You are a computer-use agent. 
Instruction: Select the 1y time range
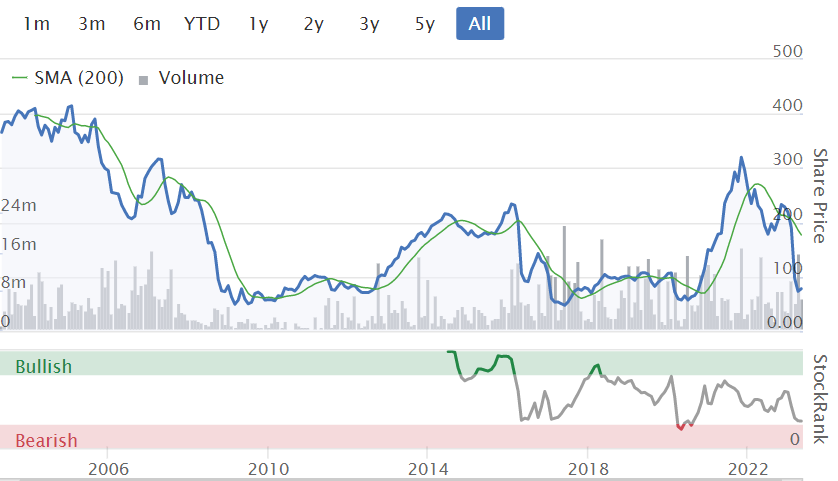[x=258, y=24]
